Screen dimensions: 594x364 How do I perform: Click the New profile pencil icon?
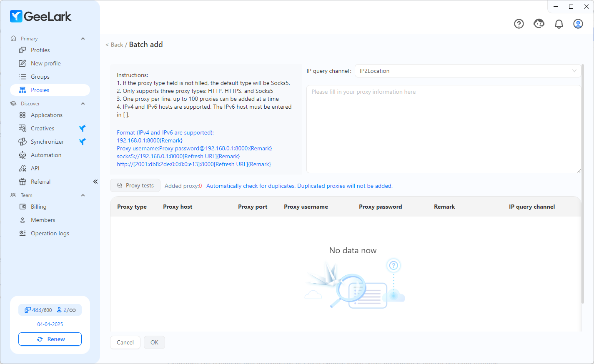pos(23,63)
